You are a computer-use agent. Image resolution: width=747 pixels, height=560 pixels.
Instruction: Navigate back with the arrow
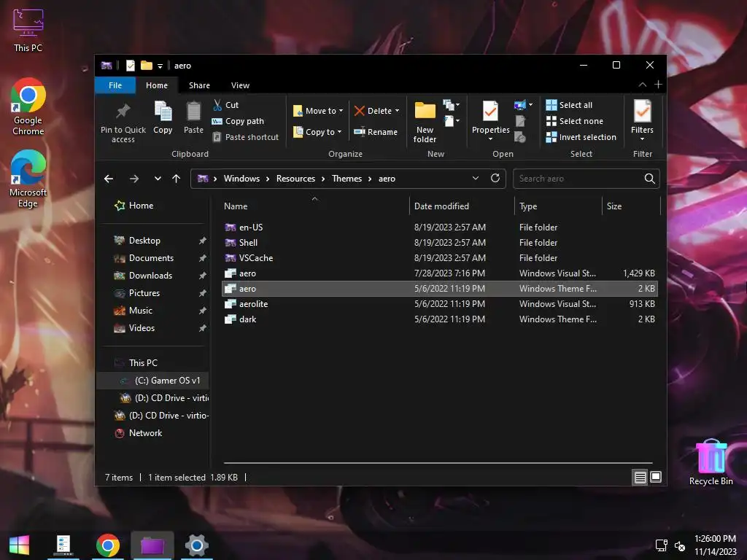coord(109,179)
